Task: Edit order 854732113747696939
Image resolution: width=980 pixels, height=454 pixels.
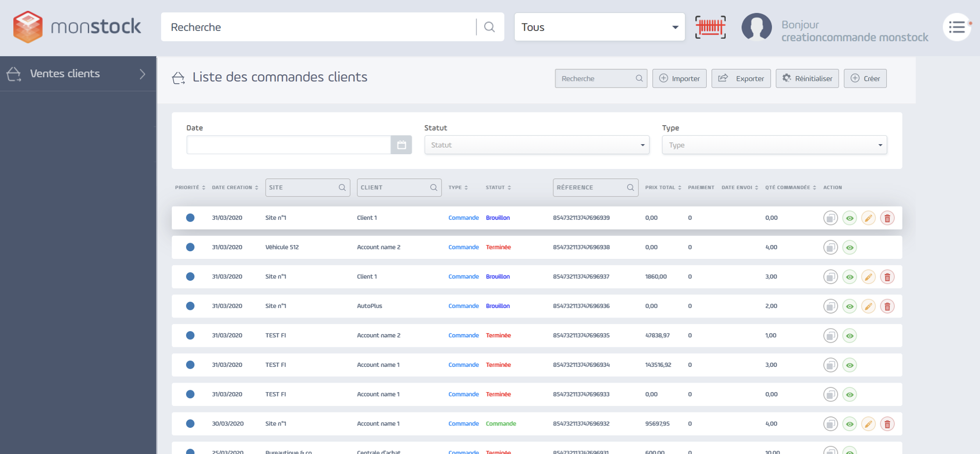Action: 869,218
